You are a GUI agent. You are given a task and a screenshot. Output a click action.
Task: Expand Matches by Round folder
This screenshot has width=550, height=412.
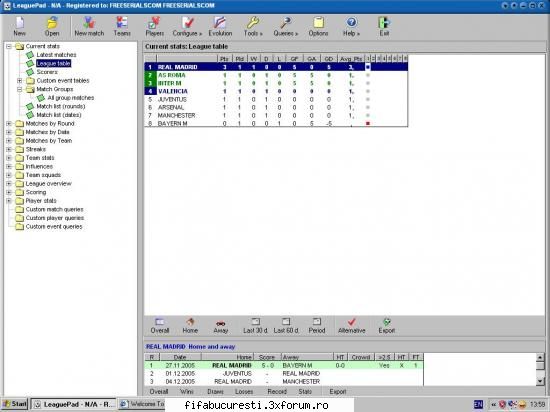pyautogui.click(x=9, y=124)
